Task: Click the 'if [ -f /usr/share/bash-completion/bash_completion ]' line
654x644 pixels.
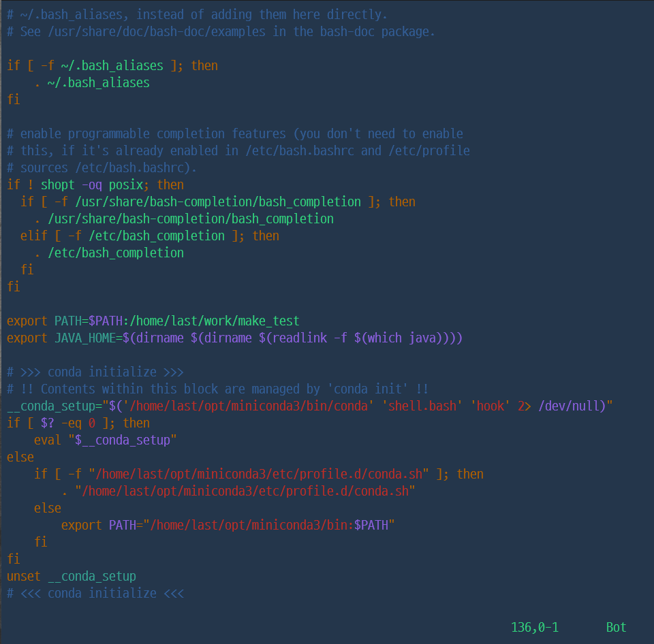Action: click(218, 202)
